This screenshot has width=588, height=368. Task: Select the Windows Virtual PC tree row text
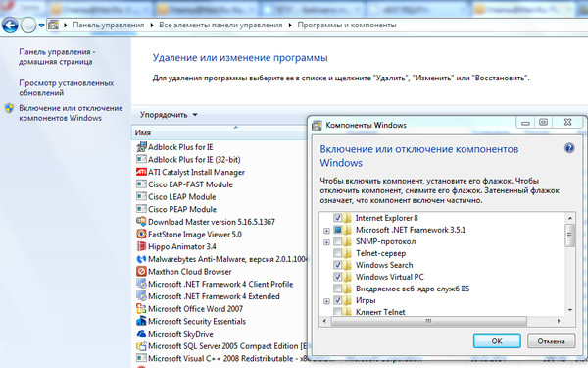[x=390, y=277]
